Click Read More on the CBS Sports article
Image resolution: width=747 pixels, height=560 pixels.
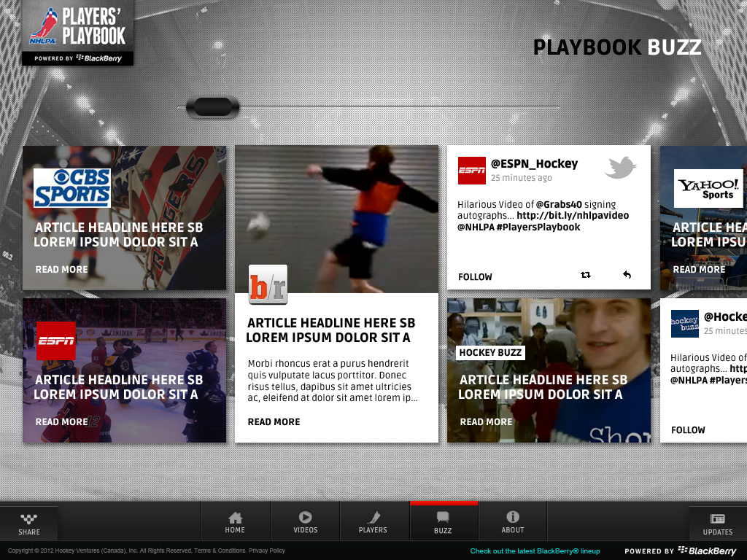(x=61, y=270)
